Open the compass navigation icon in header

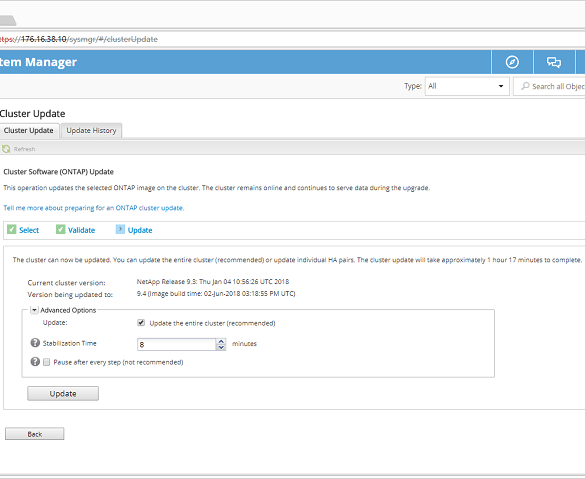click(512, 62)
